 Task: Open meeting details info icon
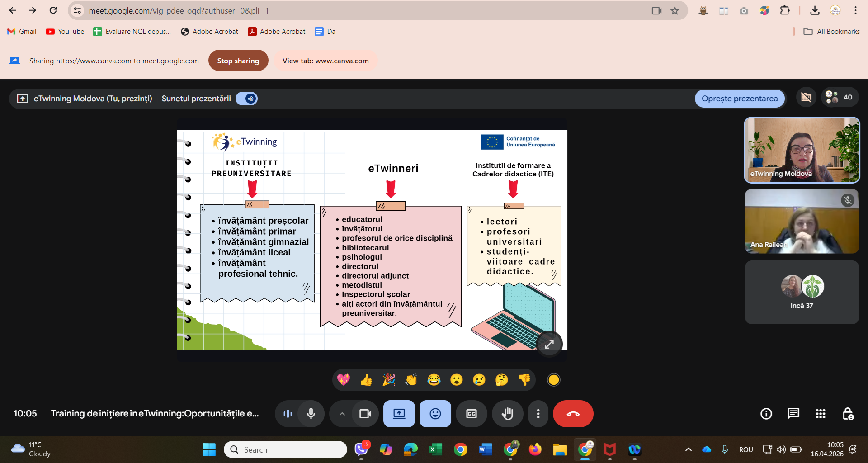pyautogui.click(x=766, y=414)
